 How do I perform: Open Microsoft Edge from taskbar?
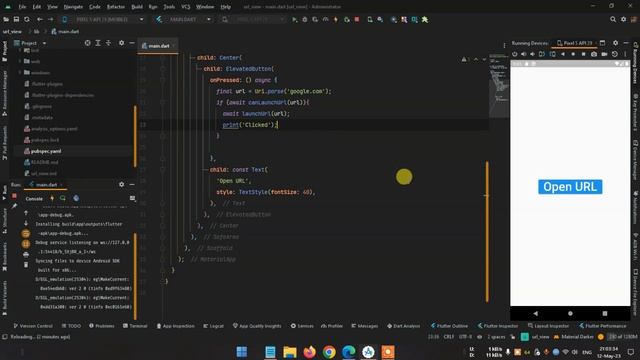[349, 352]
